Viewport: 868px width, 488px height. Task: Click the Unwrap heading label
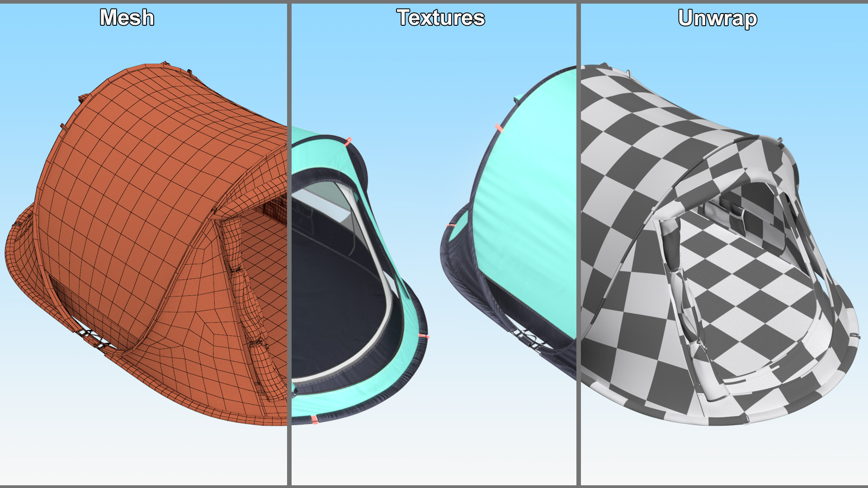[717, 19]
